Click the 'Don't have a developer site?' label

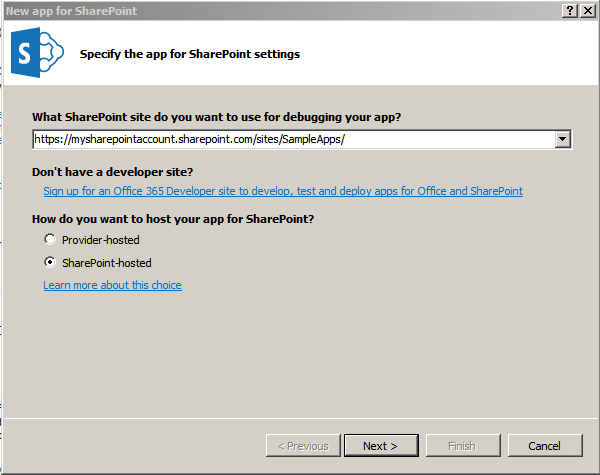pyautogui.click(x=113, y=172)
